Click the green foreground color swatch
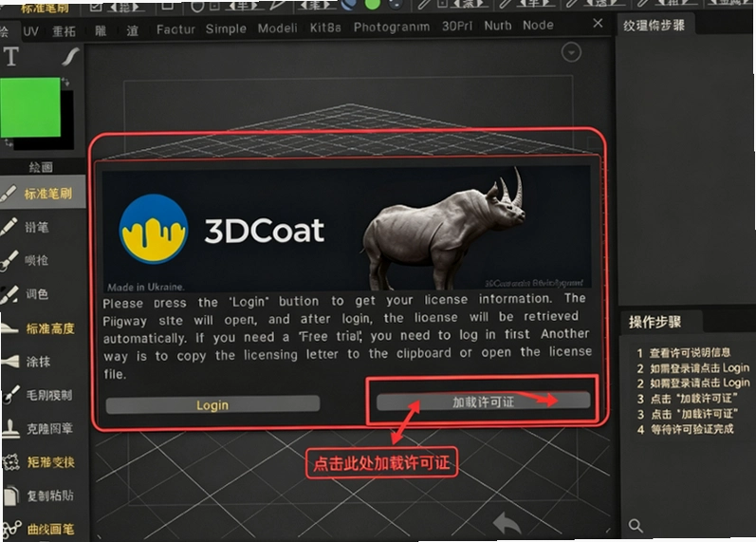 pos(30,107)
